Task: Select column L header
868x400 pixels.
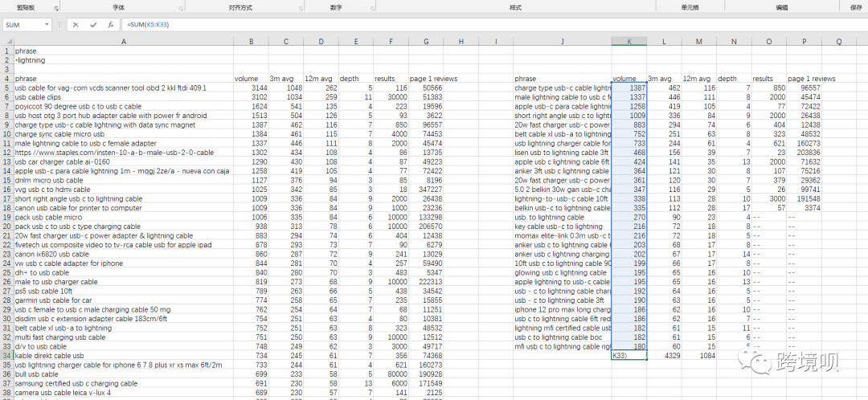Action: (664, 42)
